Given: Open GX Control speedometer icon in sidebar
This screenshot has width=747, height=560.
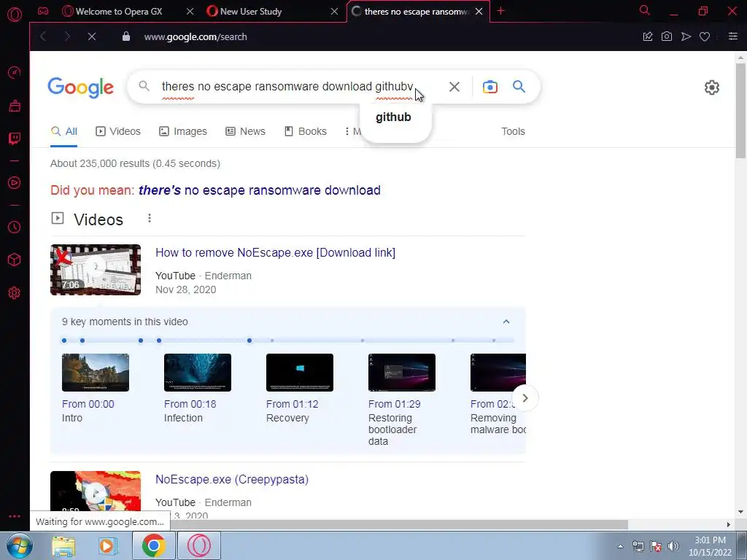Looking at the screenshot, I should [15, 72].
